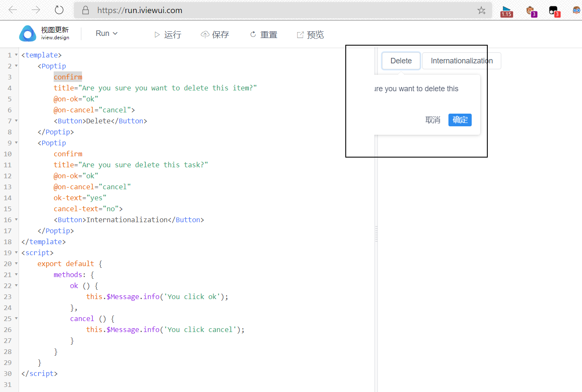The image size is (582, 392).
Task: Click the 重置 reset button
Action: [264, 35]
